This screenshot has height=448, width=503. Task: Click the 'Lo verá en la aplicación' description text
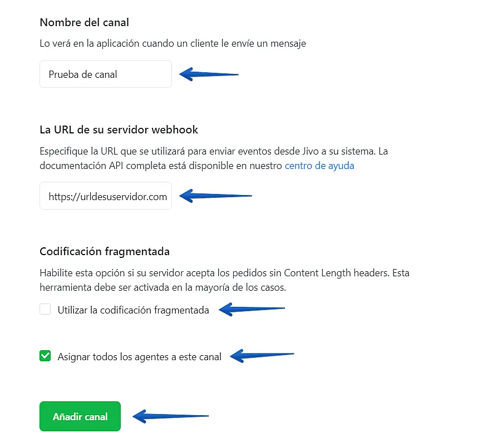pos(172,43)
